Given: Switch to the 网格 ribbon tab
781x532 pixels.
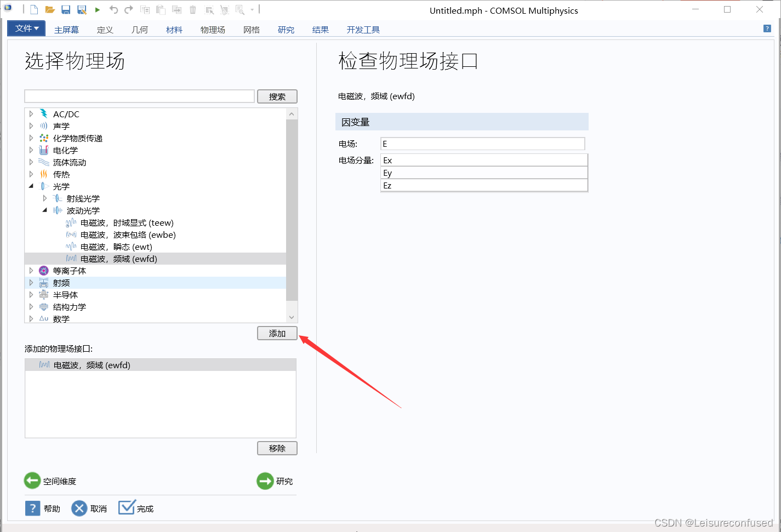Looking at the screenshot, I should [252, 30].
